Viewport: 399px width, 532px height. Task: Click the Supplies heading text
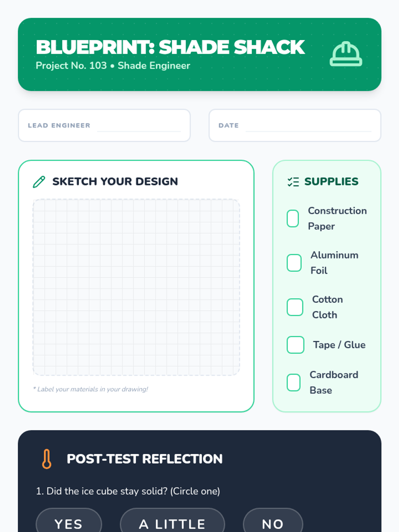coord(332,182)
